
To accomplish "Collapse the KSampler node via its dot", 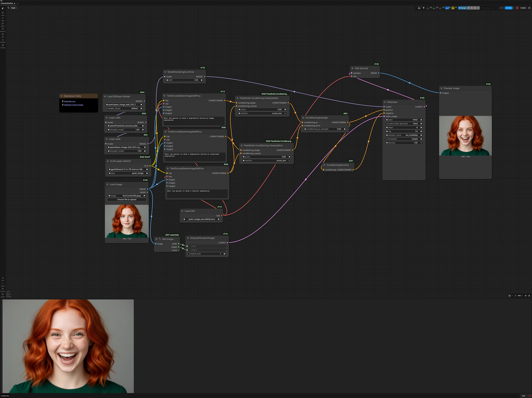I will point(385,102).
